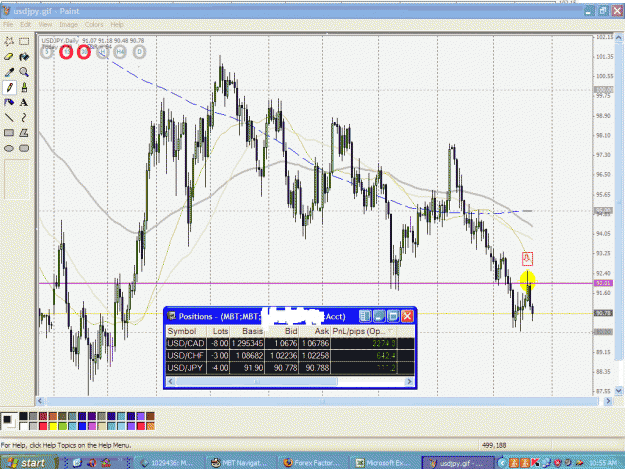
Task: Click the vertical scrollbar up arrow
Action: point(619,38)
